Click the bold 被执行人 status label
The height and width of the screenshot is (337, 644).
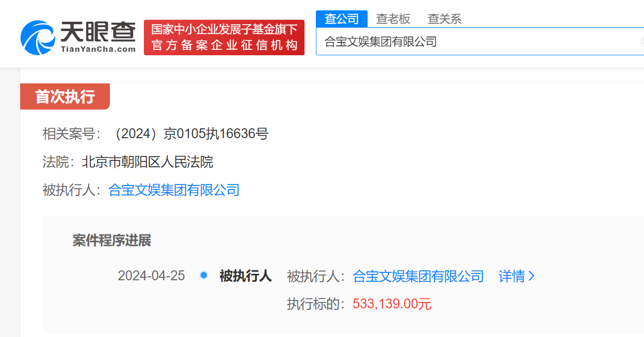click(x=245, y=276)
